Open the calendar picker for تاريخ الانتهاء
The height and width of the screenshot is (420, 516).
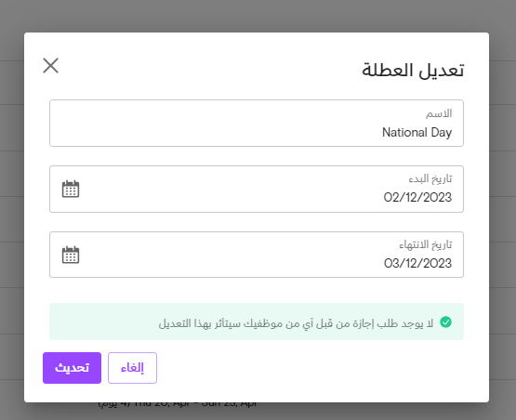pos(71,255)
